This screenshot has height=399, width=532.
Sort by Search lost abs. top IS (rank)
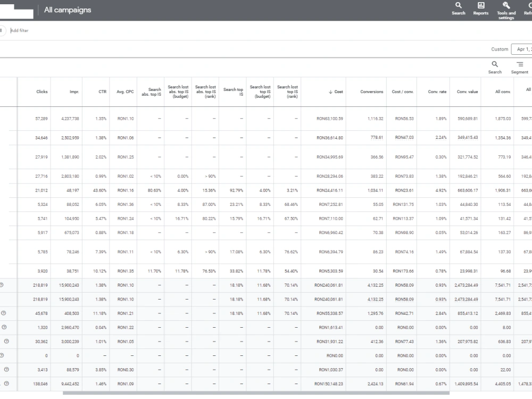(205, 92)
